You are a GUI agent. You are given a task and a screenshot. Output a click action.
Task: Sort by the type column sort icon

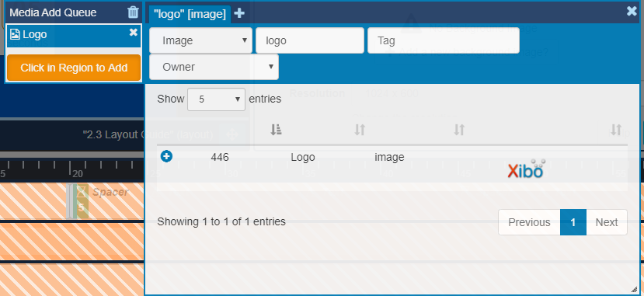pos(459,130)
